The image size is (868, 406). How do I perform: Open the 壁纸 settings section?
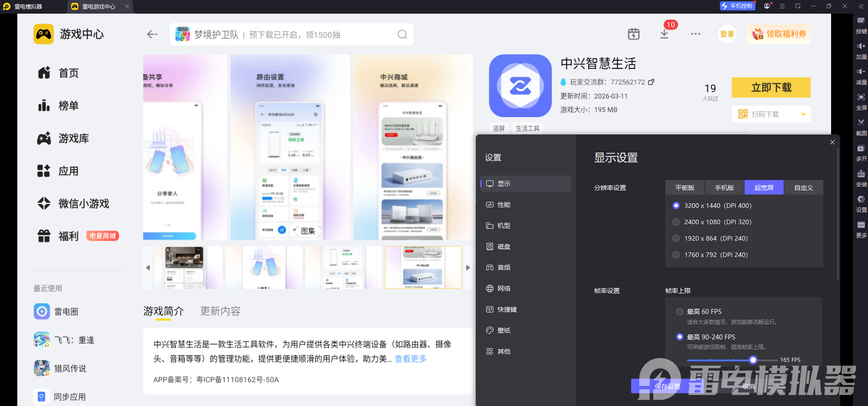pos(526,330)
